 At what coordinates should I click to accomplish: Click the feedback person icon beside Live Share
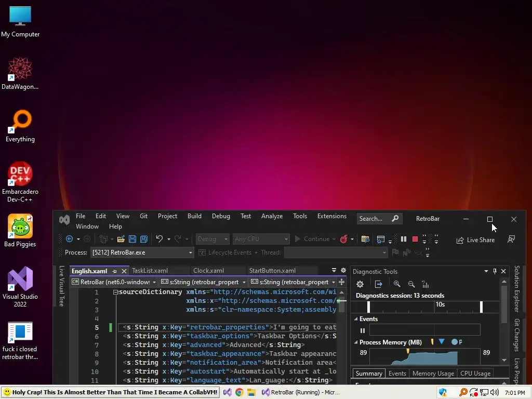coord(511,239)
